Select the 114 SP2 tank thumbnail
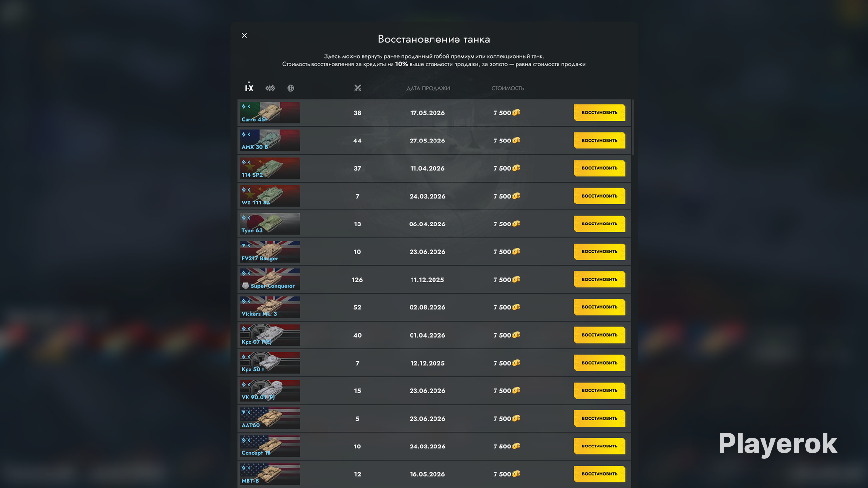This screenshot has height=488, width=868. [x=269, y=168]
